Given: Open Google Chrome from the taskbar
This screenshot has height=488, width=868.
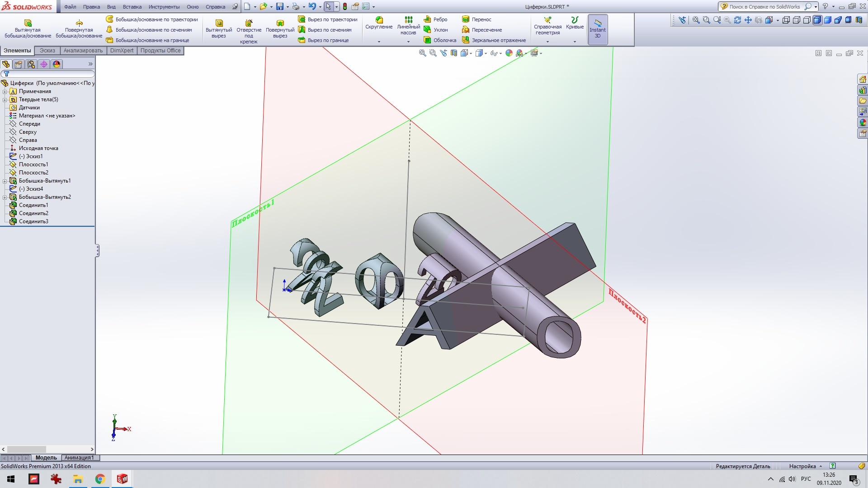Looking at the screenshot, I should 100,479.
